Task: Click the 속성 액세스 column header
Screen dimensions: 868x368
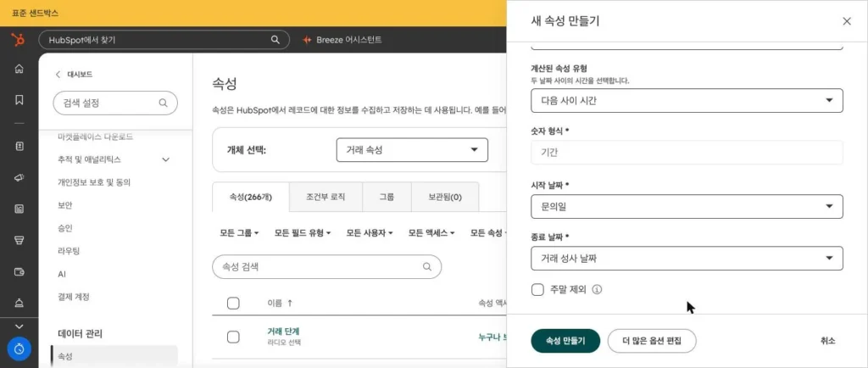Action: tap(492, 304)
